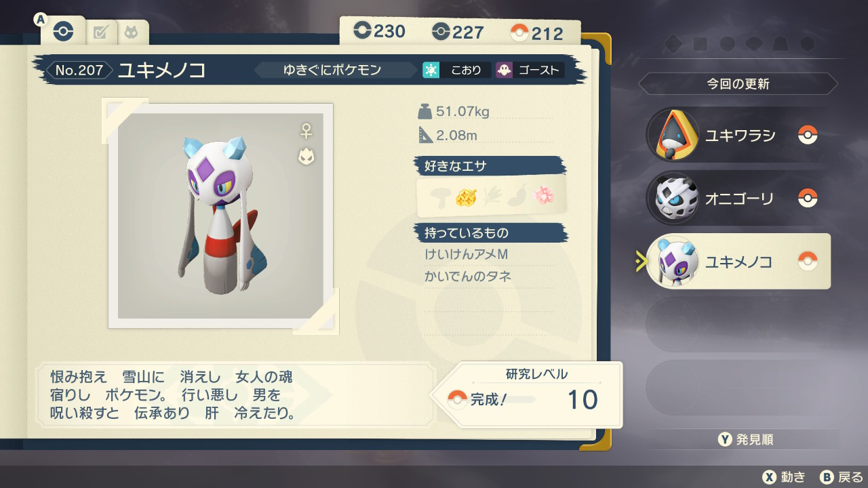Click the female gender symbol

point(307,130)
